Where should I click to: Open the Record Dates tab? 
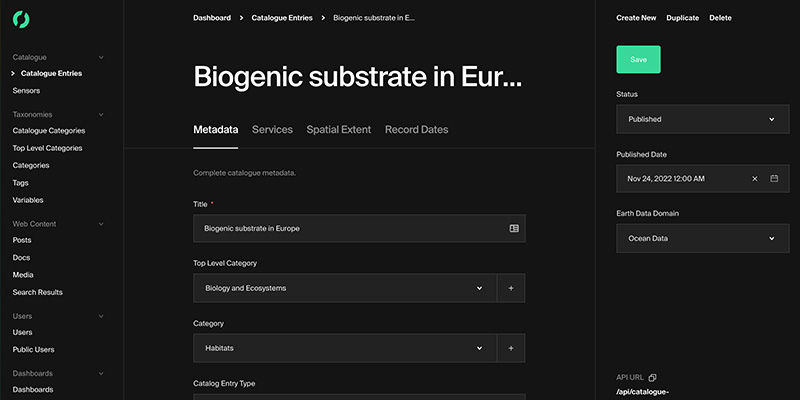[x=416, y=130]
